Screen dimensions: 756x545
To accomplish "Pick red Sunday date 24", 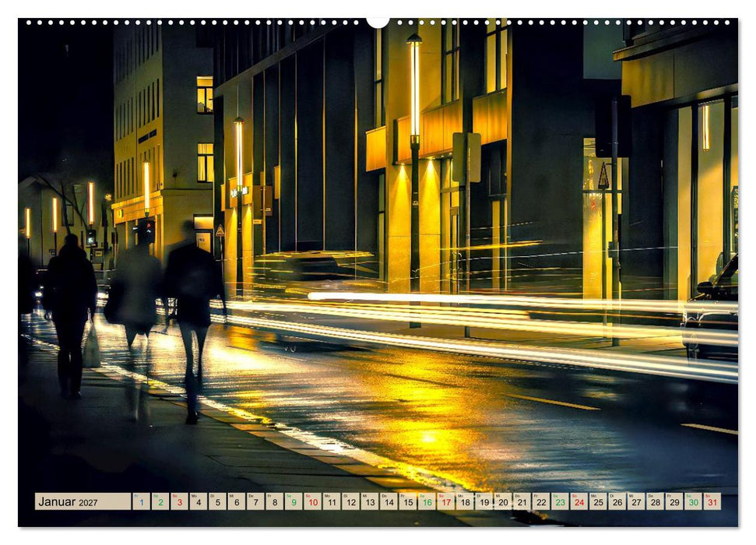I will [579, 501].
